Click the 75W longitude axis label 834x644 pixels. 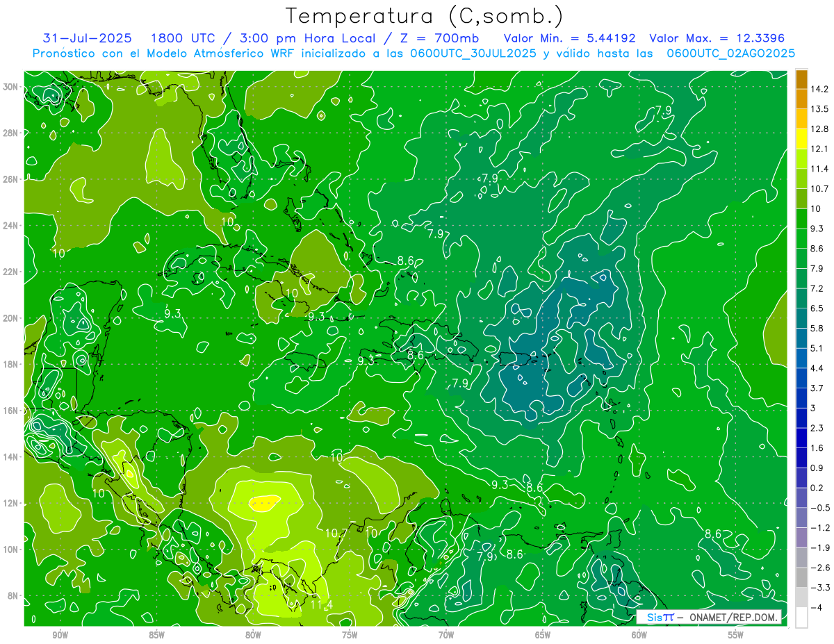(350, 635)
